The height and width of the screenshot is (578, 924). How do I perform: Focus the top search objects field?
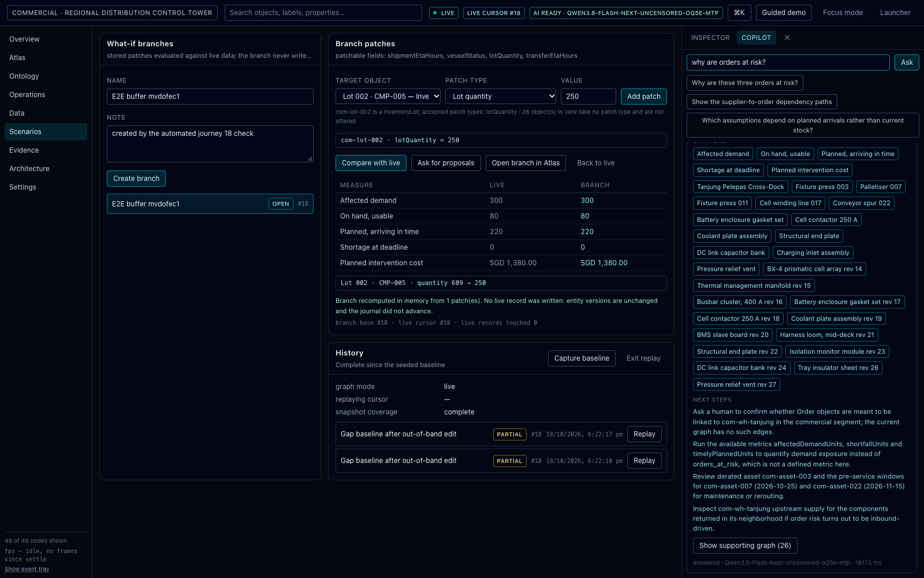(x=323, y=13)
